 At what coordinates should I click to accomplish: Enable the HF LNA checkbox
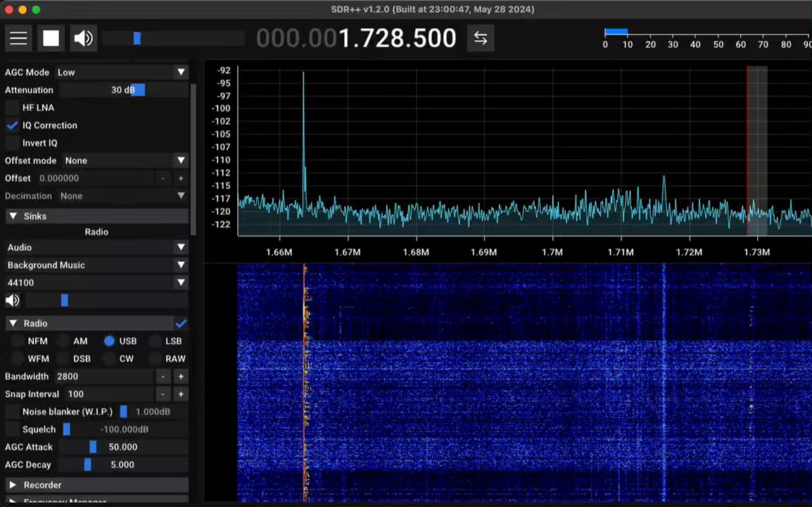point(12,107)
